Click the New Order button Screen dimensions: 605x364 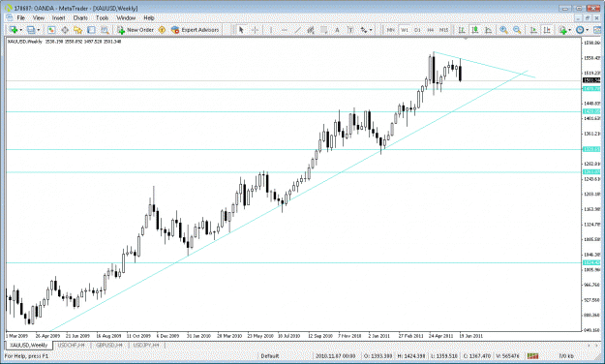[136, 30]
